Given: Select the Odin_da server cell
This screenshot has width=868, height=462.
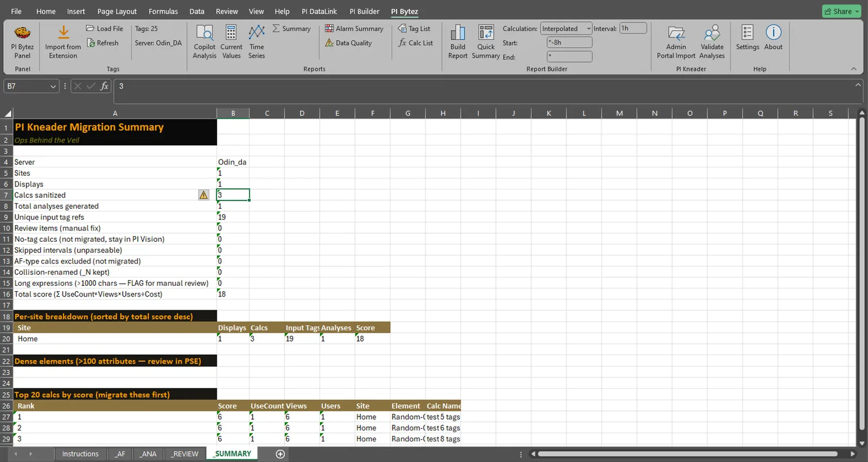Looking at the screenshot, I should [233, 162].
